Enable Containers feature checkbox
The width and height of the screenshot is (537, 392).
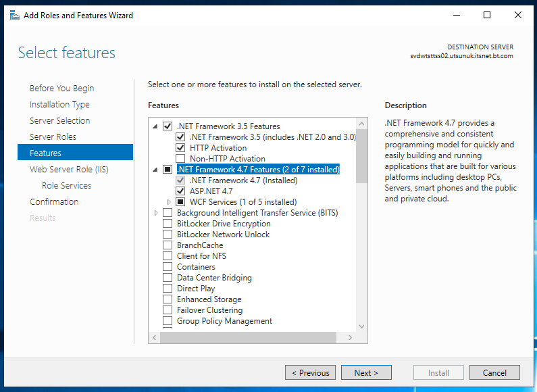(168, 267)
